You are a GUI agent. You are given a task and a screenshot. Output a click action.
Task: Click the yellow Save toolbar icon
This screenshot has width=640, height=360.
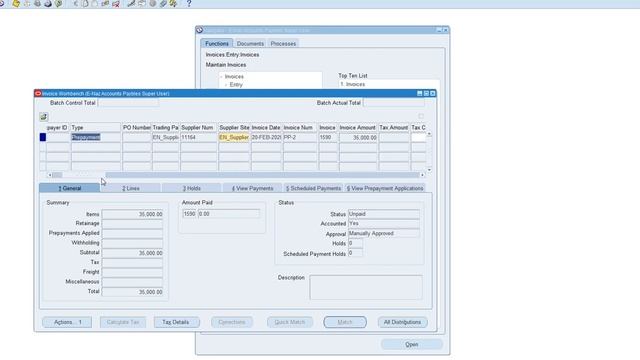point(16,4)
